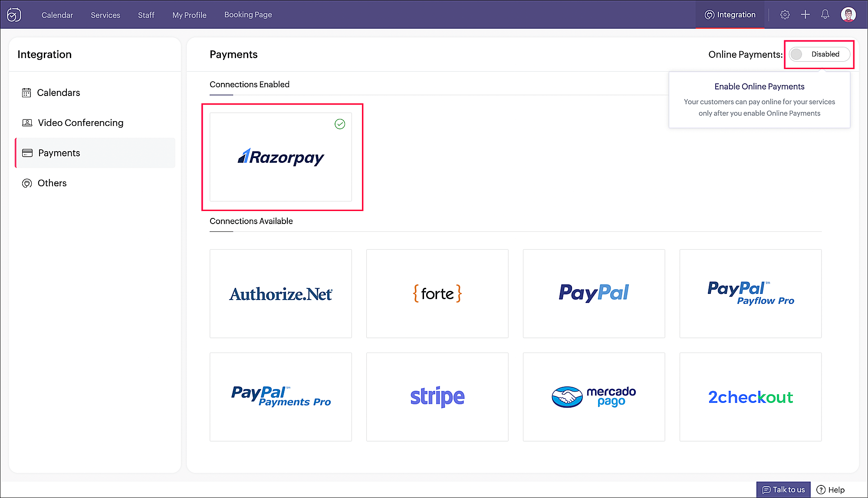Click the Razorpay green checkmark icon
The width and height of the screenshot is (868, 498).
click(340, 124)
